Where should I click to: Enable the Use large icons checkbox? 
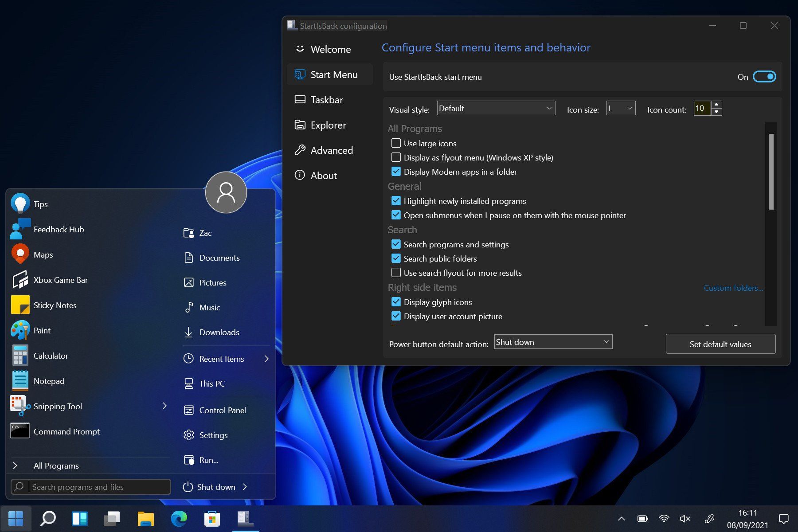point(396,143)
